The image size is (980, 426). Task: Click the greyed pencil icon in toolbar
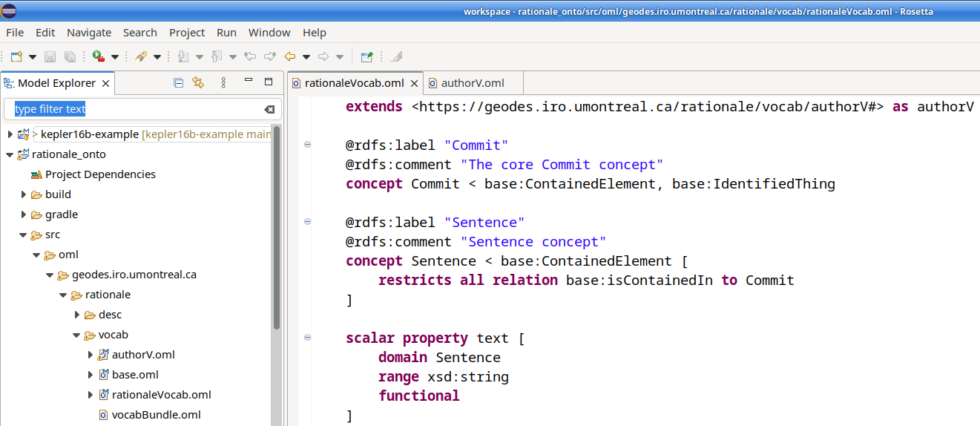click(396, 56)
